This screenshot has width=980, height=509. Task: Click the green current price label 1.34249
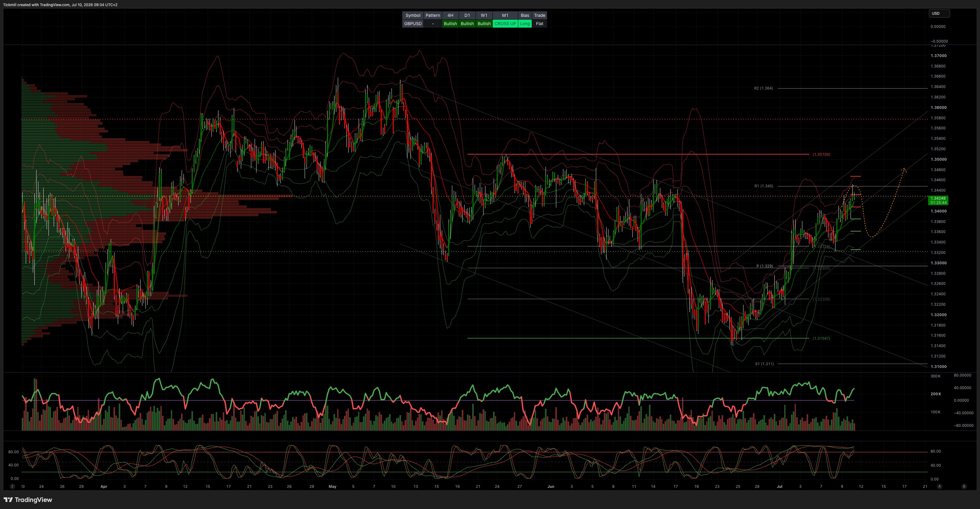click(x=938, y=200)
